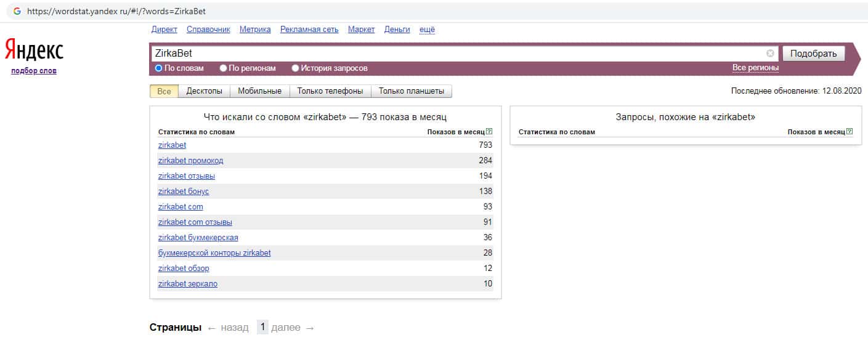Click the "подбор слов" link under the logo

click(x=34, y=71)
